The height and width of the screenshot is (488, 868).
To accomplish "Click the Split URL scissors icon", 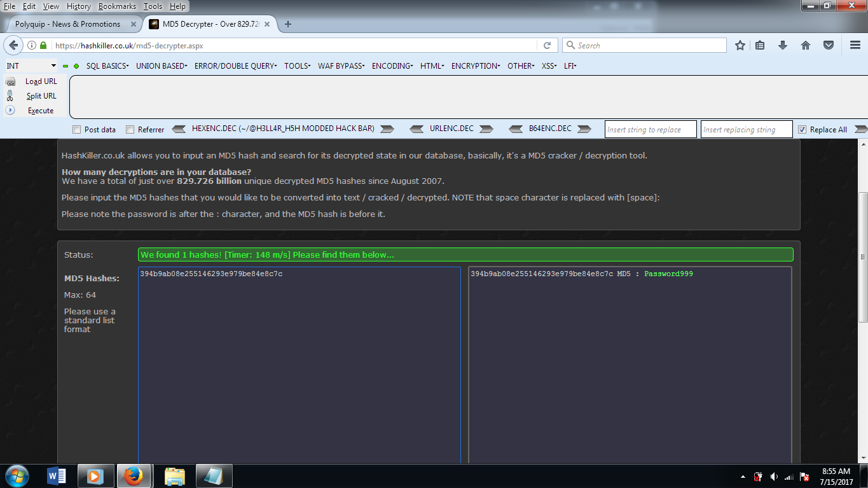I will pos(10,95).
